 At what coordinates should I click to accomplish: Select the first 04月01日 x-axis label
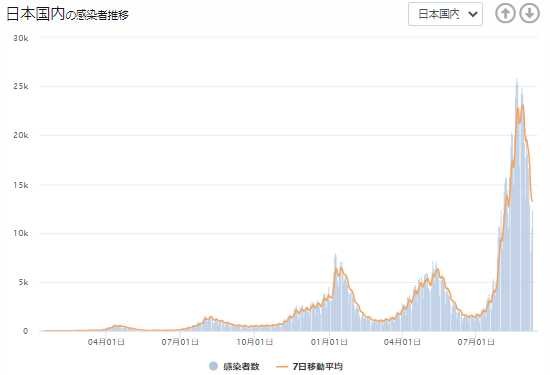(106, 342)
